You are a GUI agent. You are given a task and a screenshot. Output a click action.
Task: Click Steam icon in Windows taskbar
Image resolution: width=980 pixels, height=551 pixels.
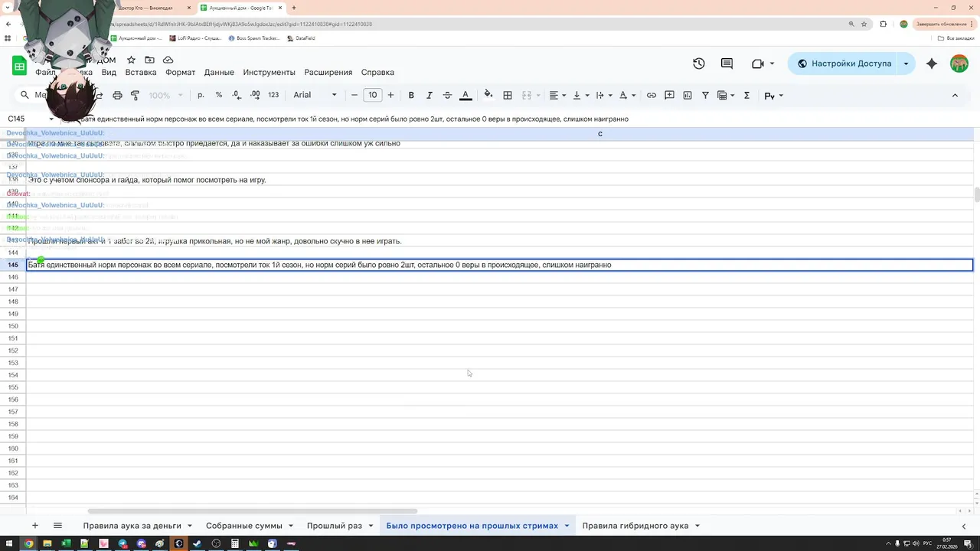click(198, 543)
